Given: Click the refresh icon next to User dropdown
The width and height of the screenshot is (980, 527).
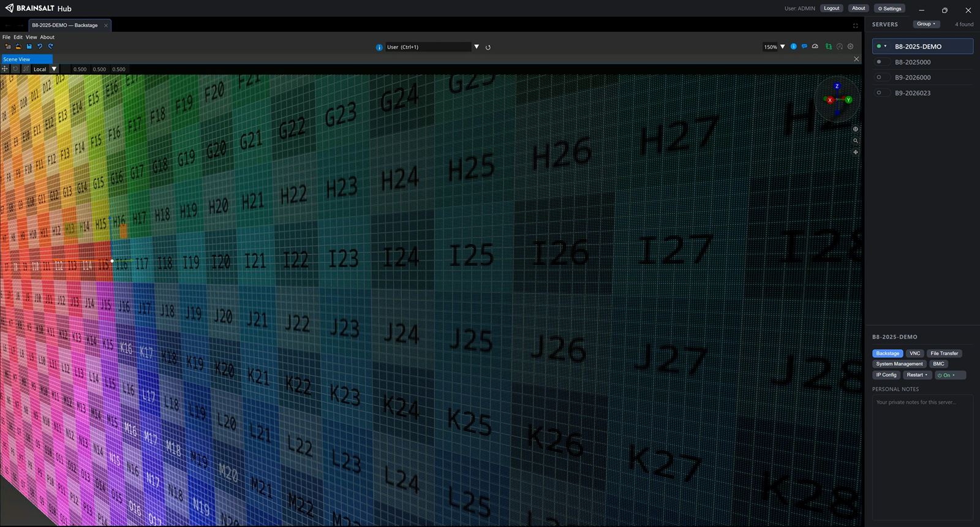Looking at the screenshot, I should (x=488, y=47).
